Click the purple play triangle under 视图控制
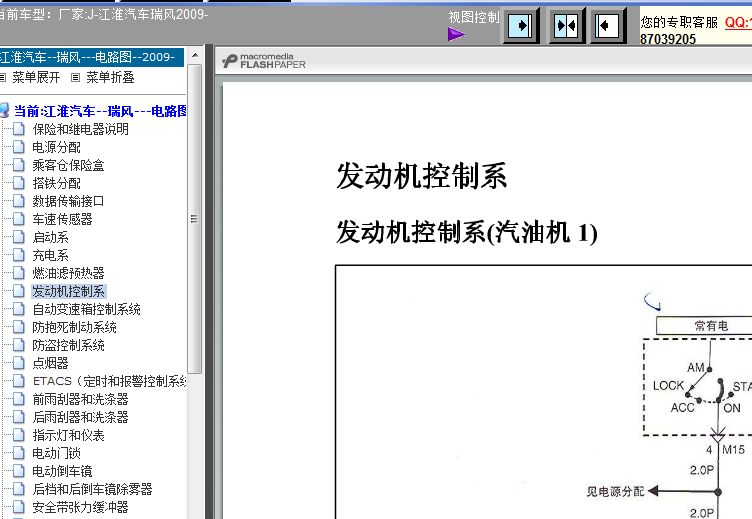 [456, 34]
